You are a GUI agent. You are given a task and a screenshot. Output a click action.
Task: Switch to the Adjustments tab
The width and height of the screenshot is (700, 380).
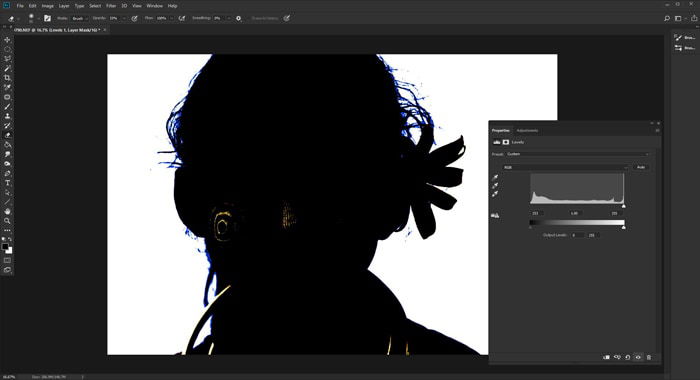pos(527,130)
